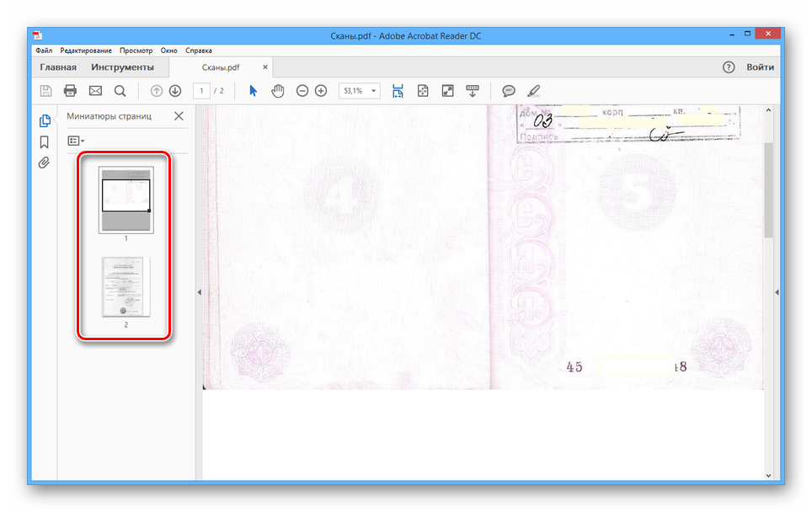The width and height of the screenshot is (812, 512).
Task: Collapse the left navigation pane arrow
Action: pyautogui.click(x=200, y=292)
